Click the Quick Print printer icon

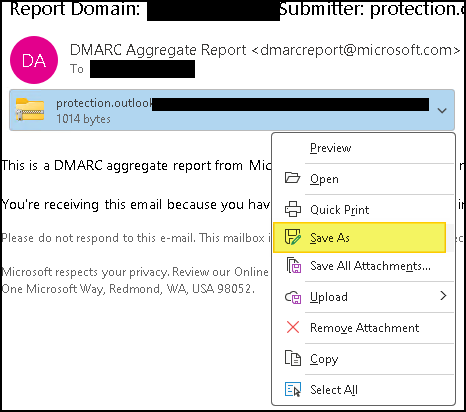point(293,209)
